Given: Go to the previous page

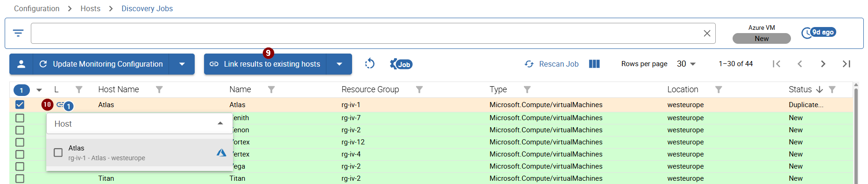Looking at the screenshot, I should click(800, 64).
